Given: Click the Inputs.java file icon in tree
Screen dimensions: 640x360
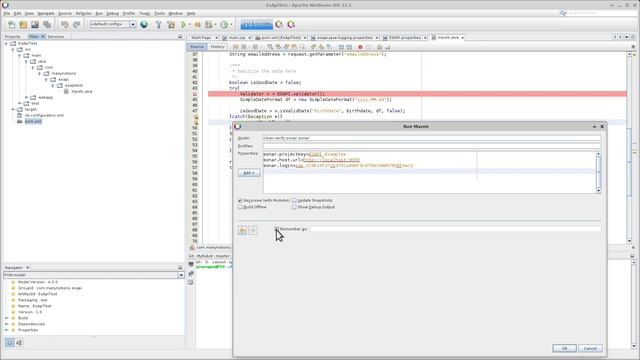Looking at the screenshot, I should click(66, 91).
